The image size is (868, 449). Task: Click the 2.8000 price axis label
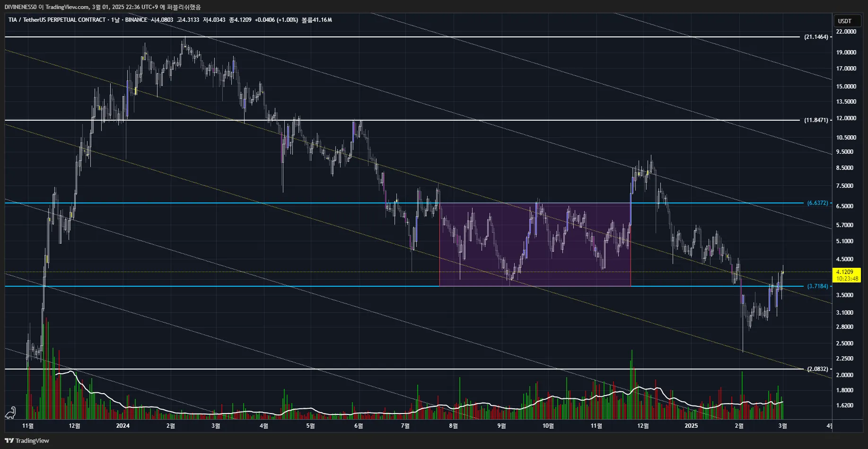(845, 327)
